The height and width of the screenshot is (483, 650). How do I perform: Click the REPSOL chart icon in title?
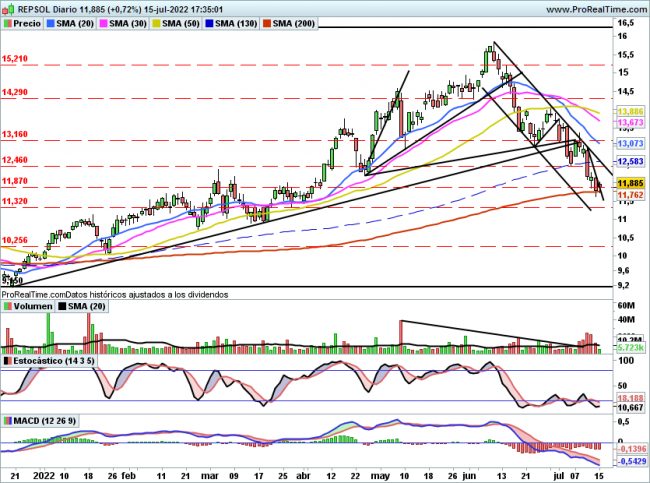(9, 7)
